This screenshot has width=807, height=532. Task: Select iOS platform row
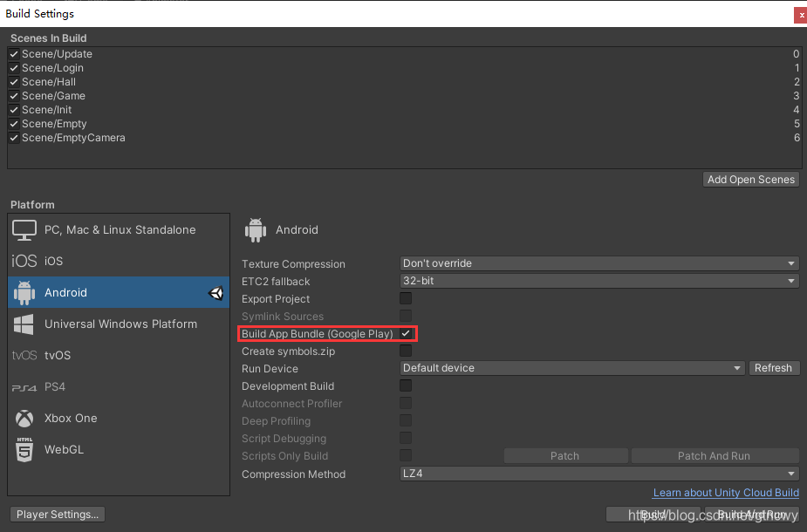click(119, 261)
